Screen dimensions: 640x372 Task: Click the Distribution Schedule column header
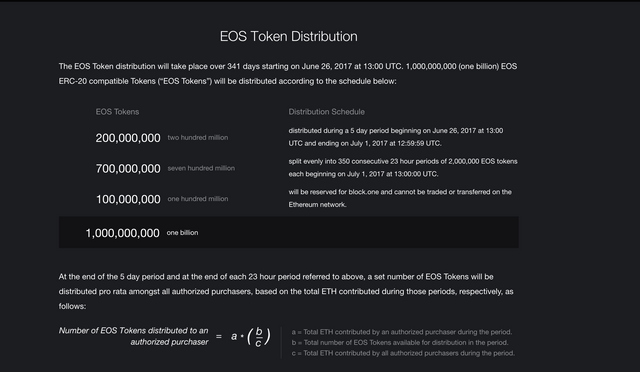[x=327, y=112]
